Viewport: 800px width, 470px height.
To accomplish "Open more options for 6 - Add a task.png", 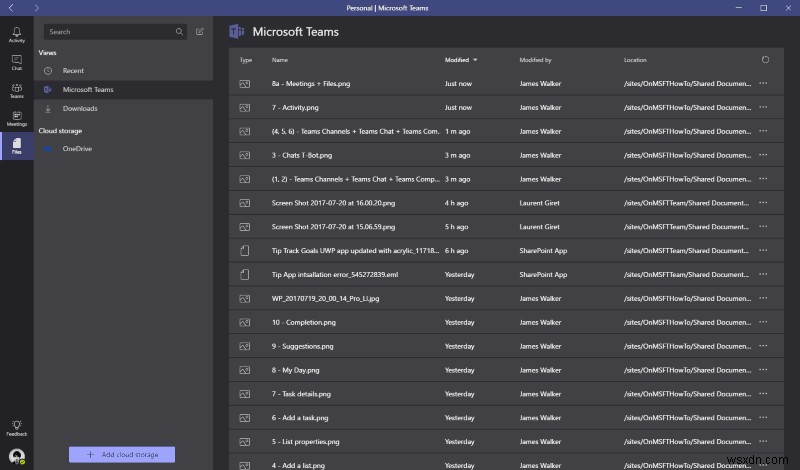I will (763, 417).
